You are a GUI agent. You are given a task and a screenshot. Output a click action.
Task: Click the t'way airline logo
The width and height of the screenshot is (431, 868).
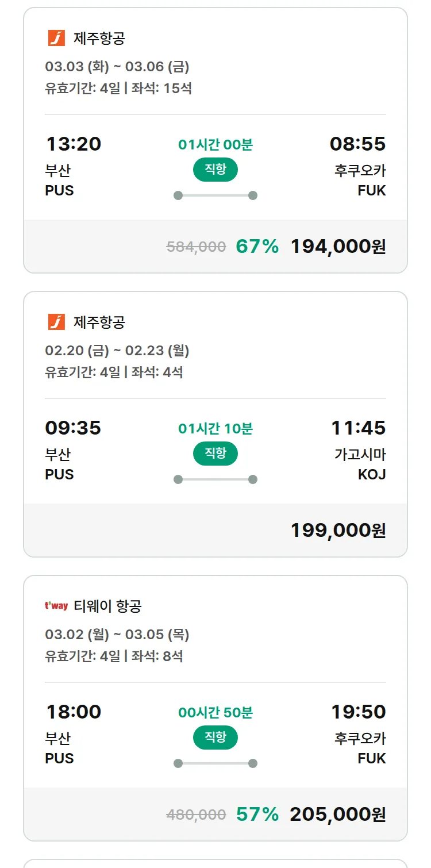coord(56,606)
